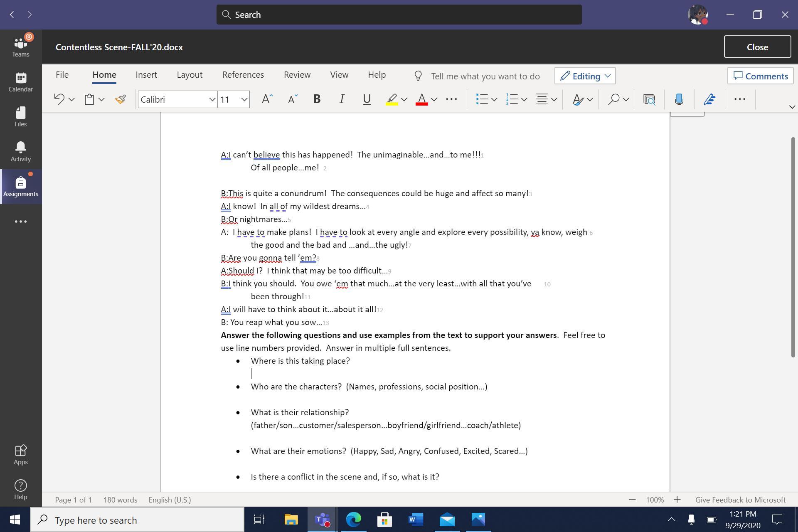
Task: Open the Calendar in the sidebar
Action: (x=21, y=82)
